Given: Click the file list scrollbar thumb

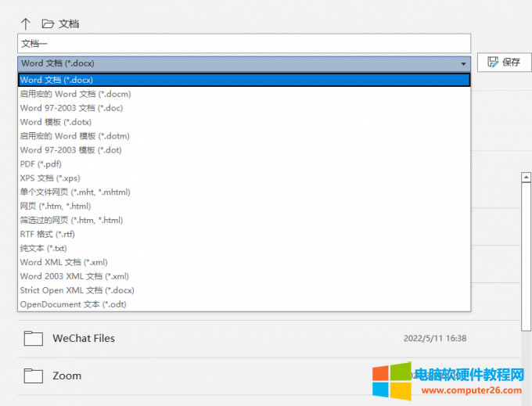Looking at the screenshot, I should tap(526, 257).
